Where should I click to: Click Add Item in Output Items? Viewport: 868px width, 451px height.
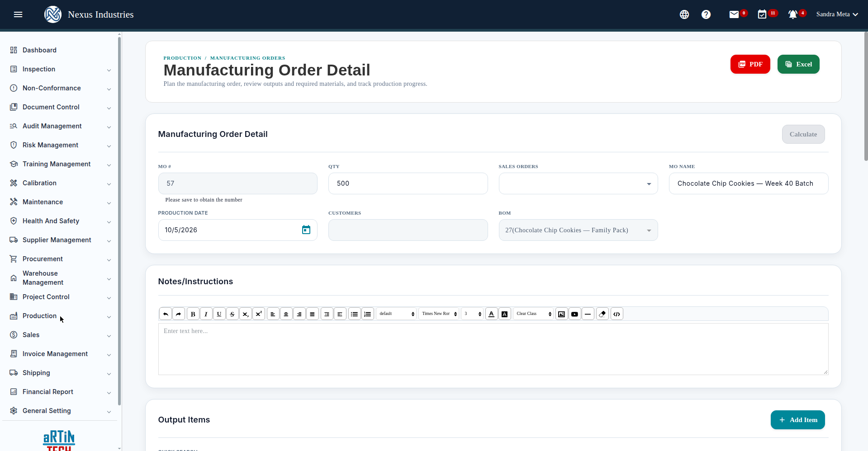click(x=797, y=420)
